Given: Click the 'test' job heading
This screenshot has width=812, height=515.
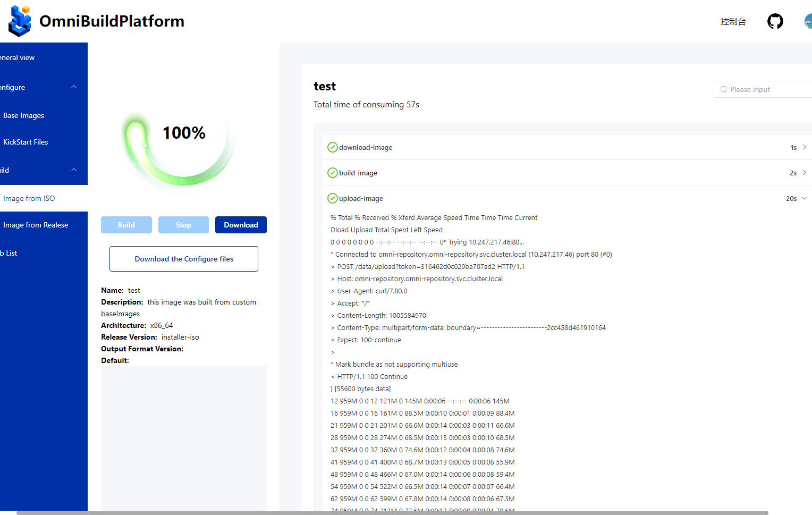Looking at the screenshot, I should [325, 86].
